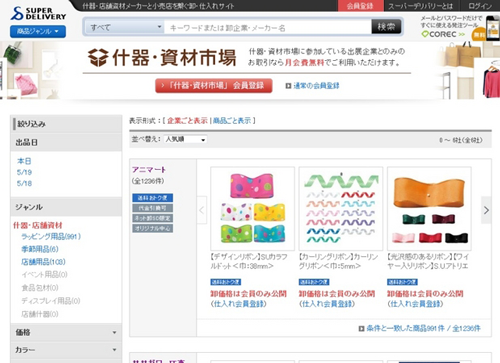
Task: Expand the カラー filter section
Action: [x=66, y=350]
